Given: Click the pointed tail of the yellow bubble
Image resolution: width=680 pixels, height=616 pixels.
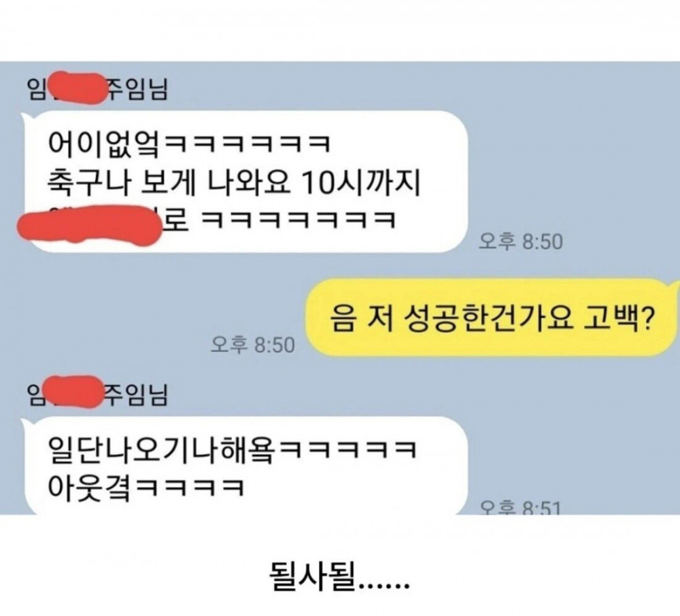Looking at the screenshot, I should click(675, 286).
